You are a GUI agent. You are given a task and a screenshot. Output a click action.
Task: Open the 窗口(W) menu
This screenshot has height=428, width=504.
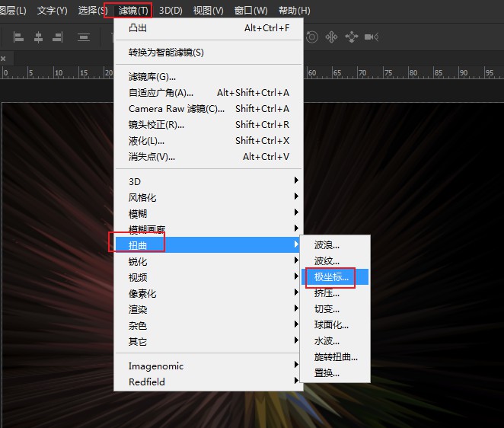pyautogui.click(x=250, y=11)
